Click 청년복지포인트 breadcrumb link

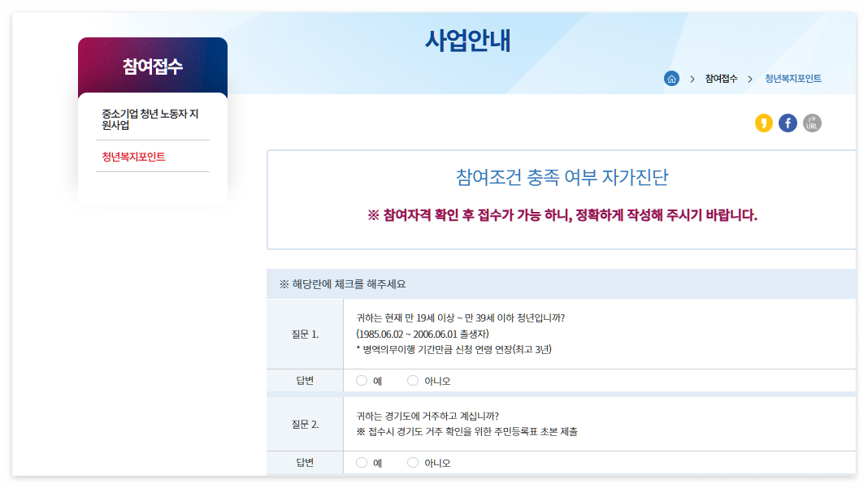click(x=792, y=79)
